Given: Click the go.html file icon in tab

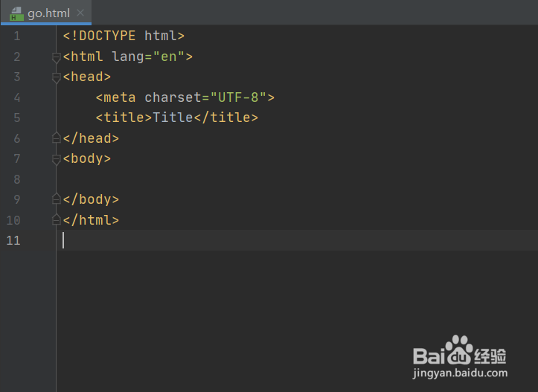Looking at the screenshot, I should 16,13.
